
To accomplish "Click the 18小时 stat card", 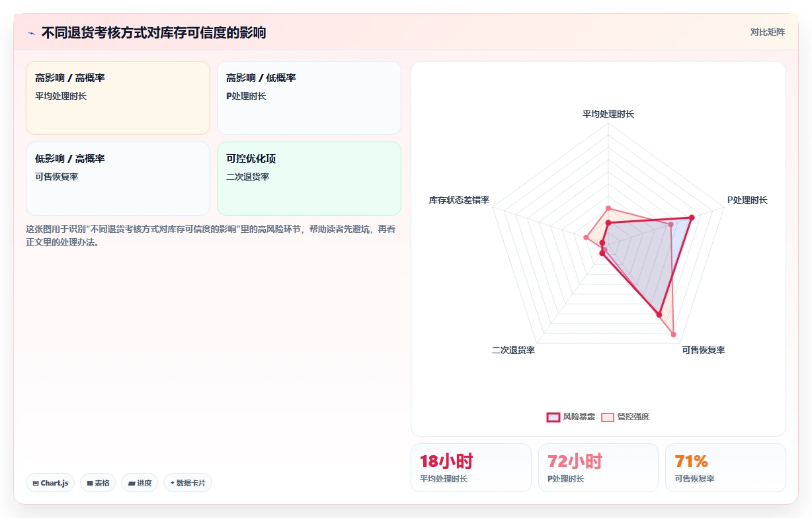I will coord(471,468).
